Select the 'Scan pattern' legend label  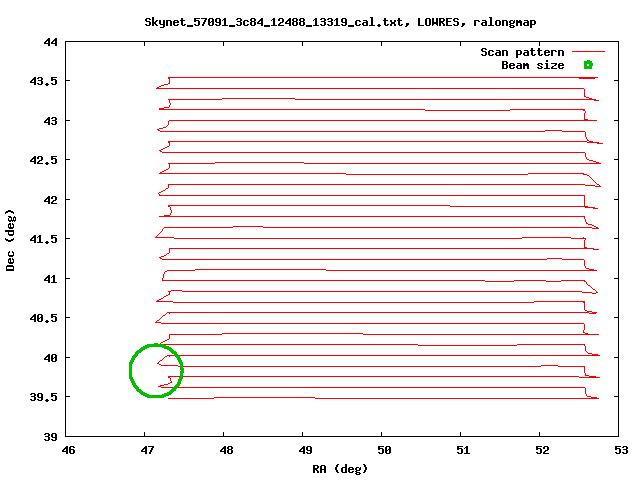[x=522, y=52]
